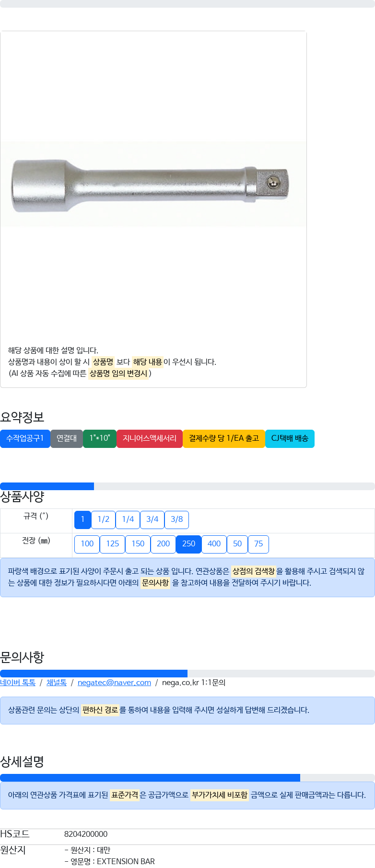The image size is (375, 868).
Task: Click the yellow 결제수량 당 1/EA 출고 tag
Action: [x=224, y=438]
